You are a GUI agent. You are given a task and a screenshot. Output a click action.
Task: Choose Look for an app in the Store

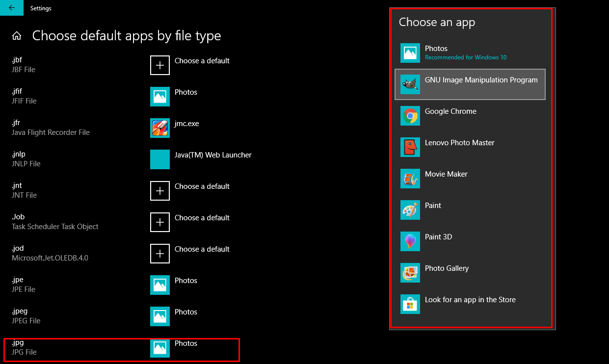[470, 299]
